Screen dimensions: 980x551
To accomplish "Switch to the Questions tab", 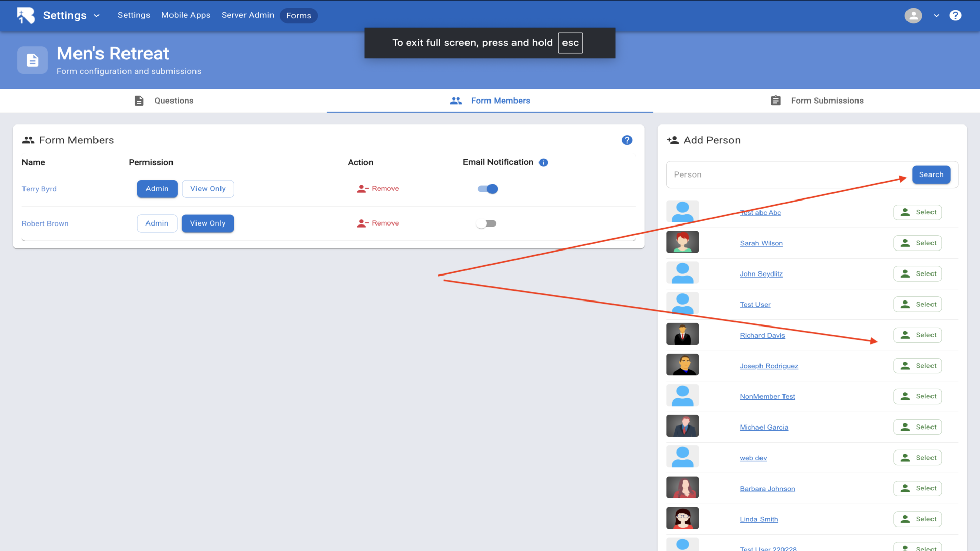I will tap(164, 101).
